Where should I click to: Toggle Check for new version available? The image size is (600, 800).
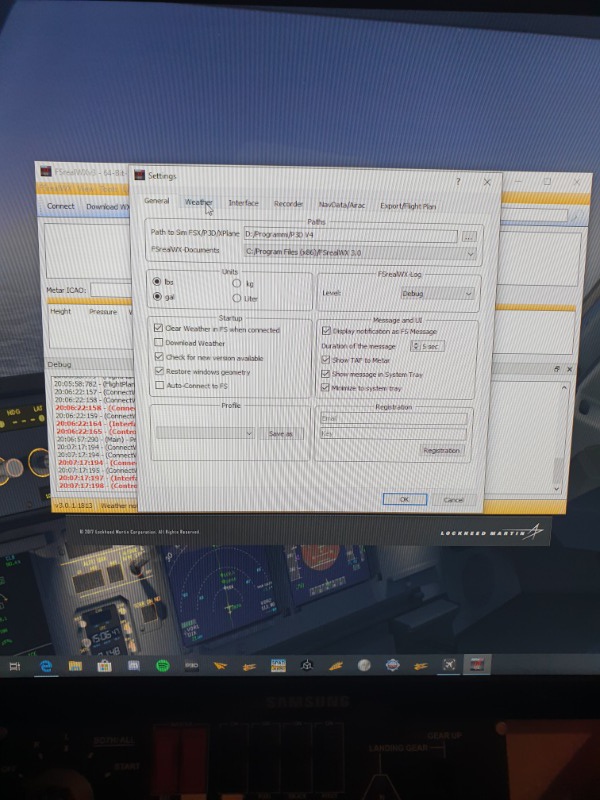(159, 357)
